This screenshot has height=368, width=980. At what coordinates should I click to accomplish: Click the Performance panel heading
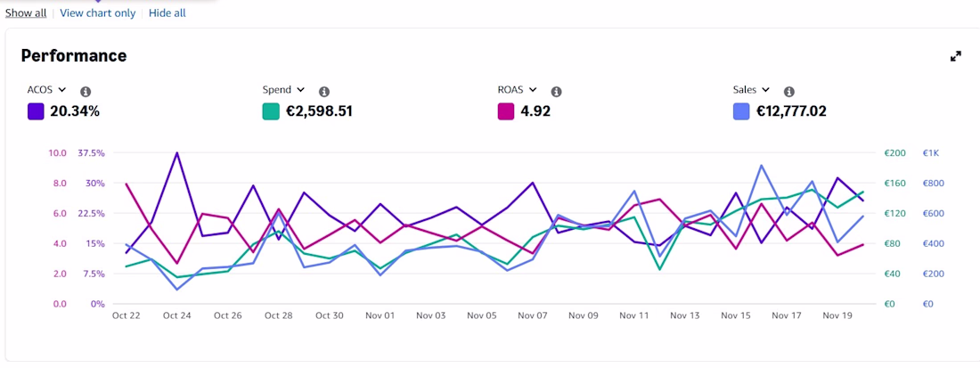[x=74, y=55]
